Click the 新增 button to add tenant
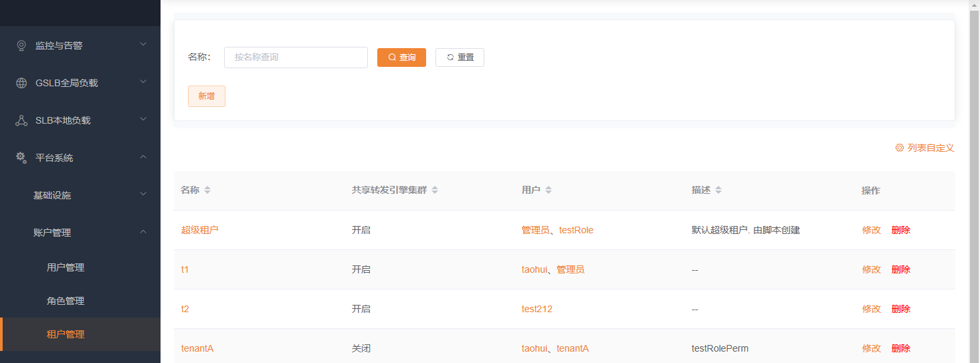The height and width of the screenshot is (363, 980). tap(206, 96)
